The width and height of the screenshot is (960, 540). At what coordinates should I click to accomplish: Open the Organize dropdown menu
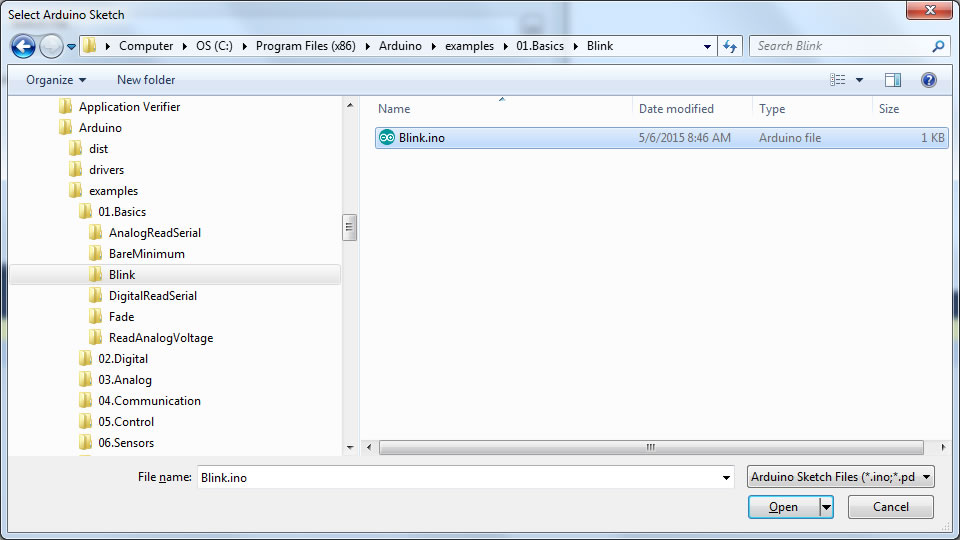[x=56, y=80]
